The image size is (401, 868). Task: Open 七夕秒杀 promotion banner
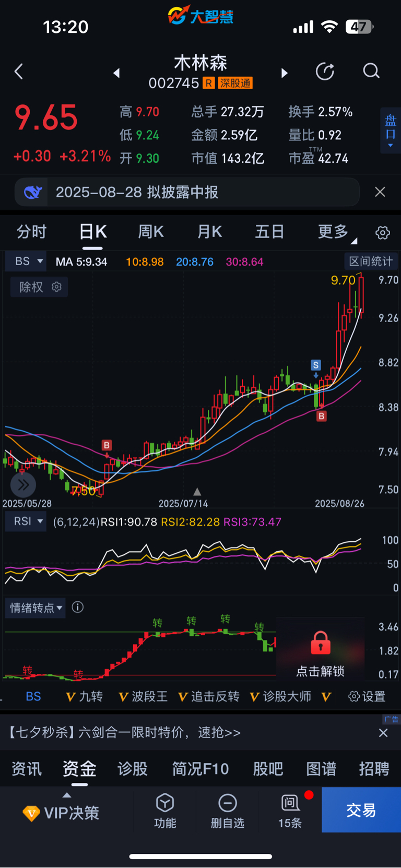pos(124,732)
